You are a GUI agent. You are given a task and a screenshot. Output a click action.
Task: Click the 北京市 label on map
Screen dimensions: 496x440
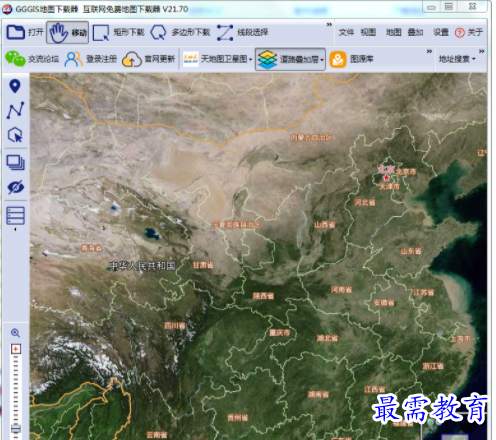(406, 172)
